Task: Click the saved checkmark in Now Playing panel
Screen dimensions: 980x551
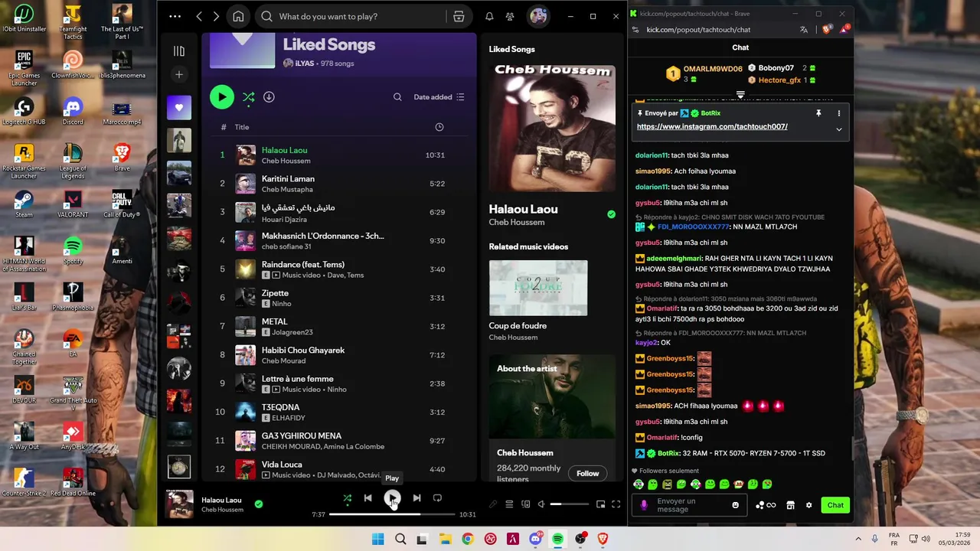Action: (611, 214)
